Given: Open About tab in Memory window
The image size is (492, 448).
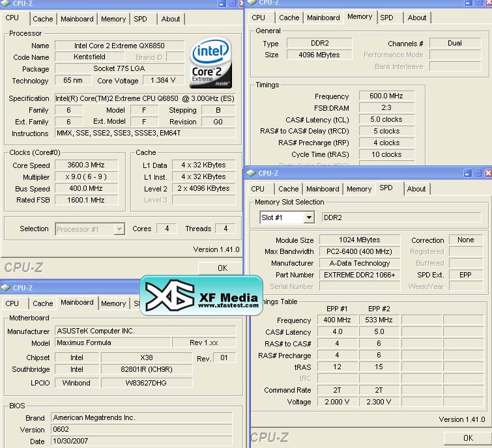Looking at the screenshot, I should click(417, 18).
